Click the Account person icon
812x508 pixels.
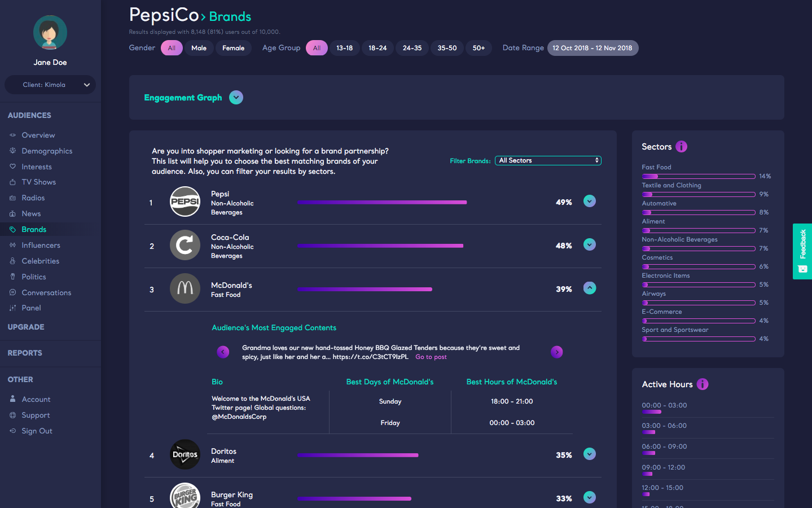(x=12, y=399)
